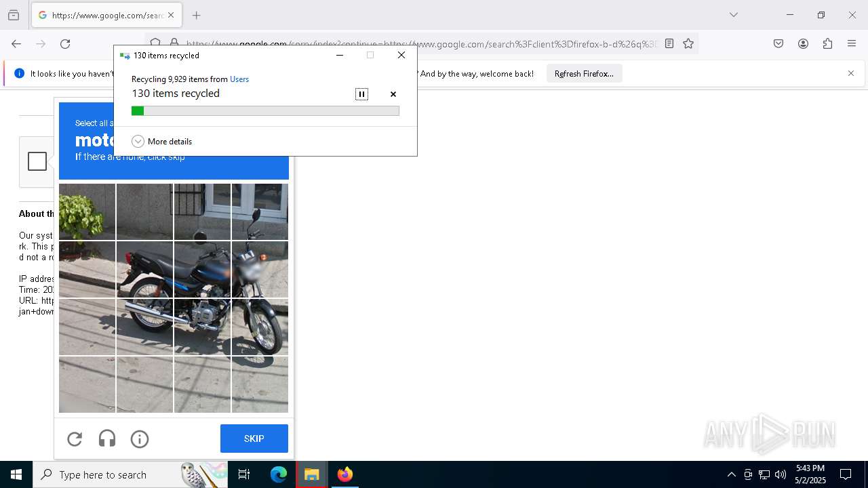Bookmark this page with the star
The height and width of the screenshot is (488, 868).
[x=688, y=44]
